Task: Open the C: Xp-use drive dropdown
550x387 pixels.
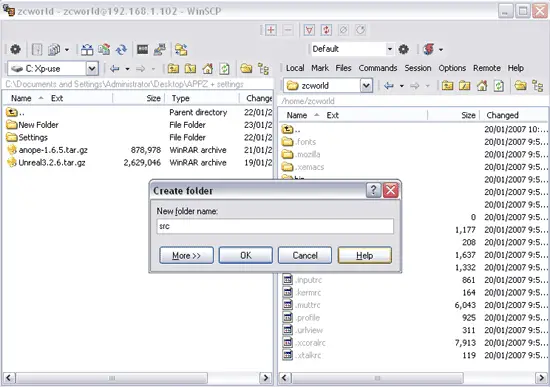Action: point(92,69)
